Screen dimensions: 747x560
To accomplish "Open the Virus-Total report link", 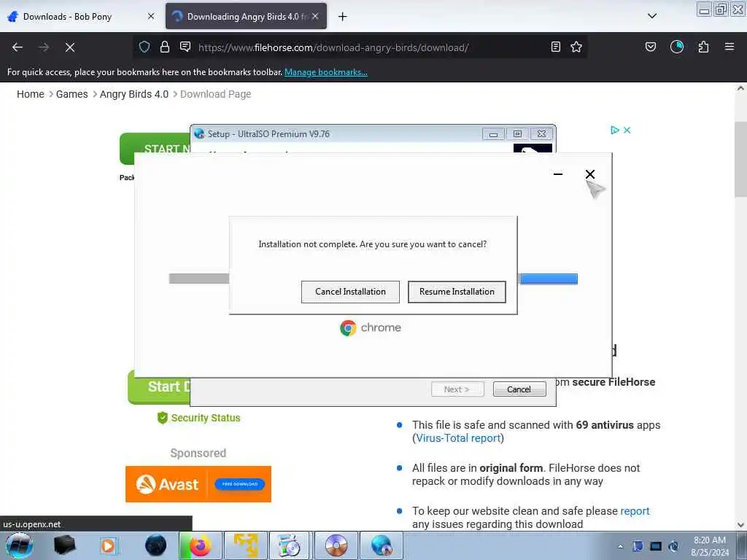I will (458, 438).
